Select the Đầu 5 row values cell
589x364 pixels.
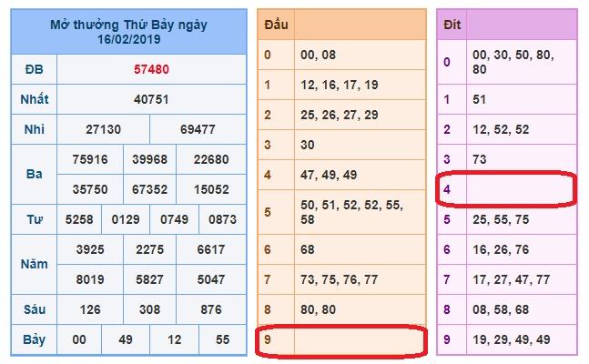tap(360, 213)
